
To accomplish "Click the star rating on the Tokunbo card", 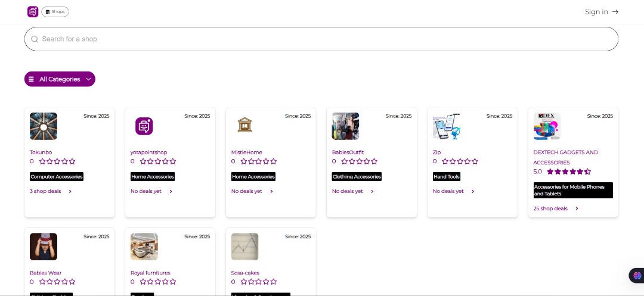I will click(x=57, y=161).
